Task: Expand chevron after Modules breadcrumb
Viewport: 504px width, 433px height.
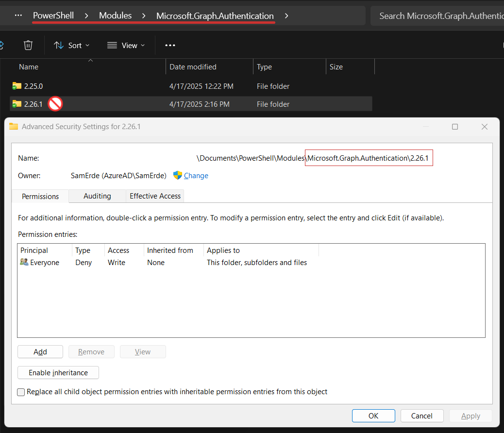Action: coord(144,16)
